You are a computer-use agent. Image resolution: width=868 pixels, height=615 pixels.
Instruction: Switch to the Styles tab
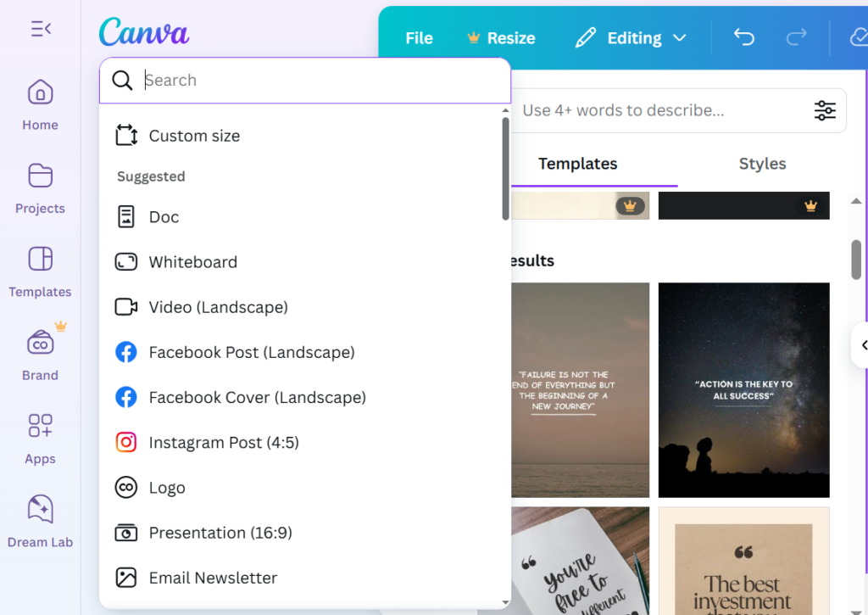pyautogui.click(x=762, y=164)
